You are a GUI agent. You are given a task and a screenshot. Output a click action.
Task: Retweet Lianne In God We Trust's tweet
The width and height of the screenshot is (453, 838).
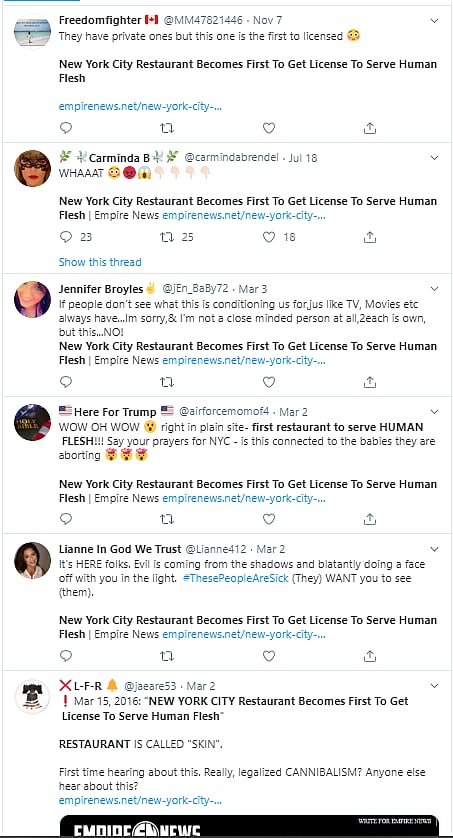click(x=167, y=656)
